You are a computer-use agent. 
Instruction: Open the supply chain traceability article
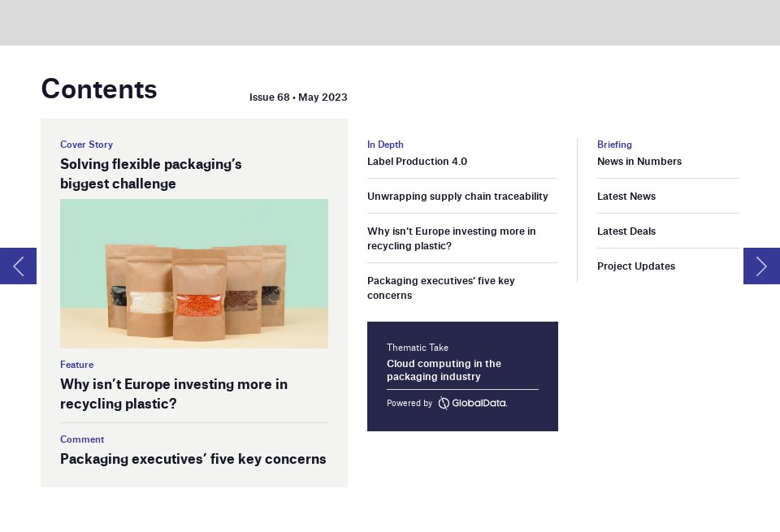(x=457, y=197)
